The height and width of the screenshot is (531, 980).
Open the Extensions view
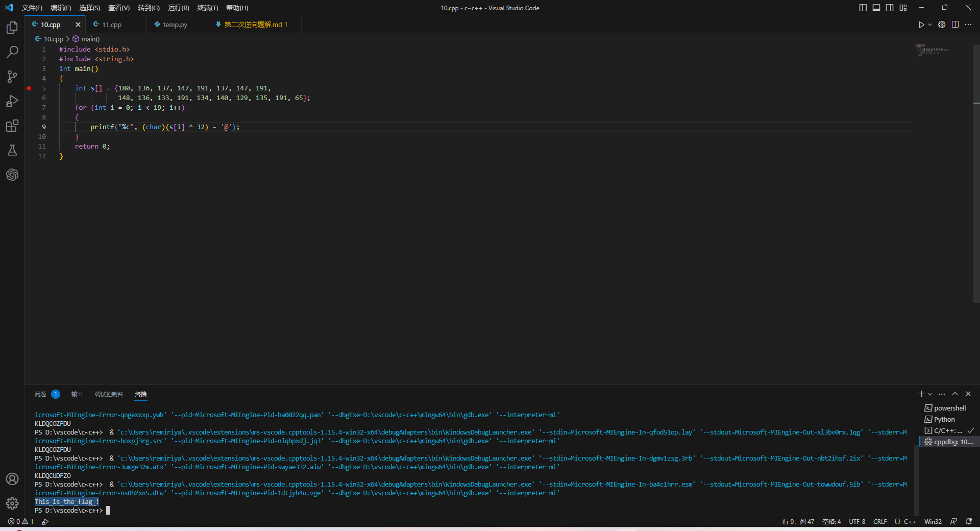(x=12, y=126)
